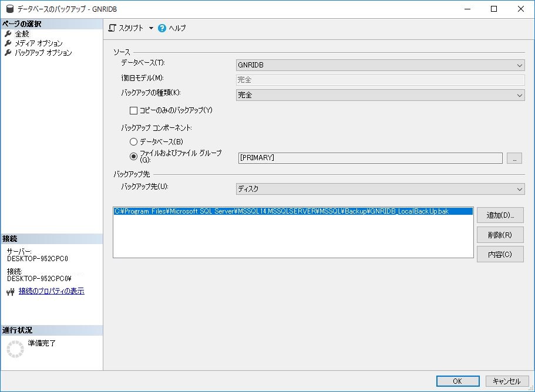
Task: Click the wrench icon beside メディア オプション
Action: point(8,43)
